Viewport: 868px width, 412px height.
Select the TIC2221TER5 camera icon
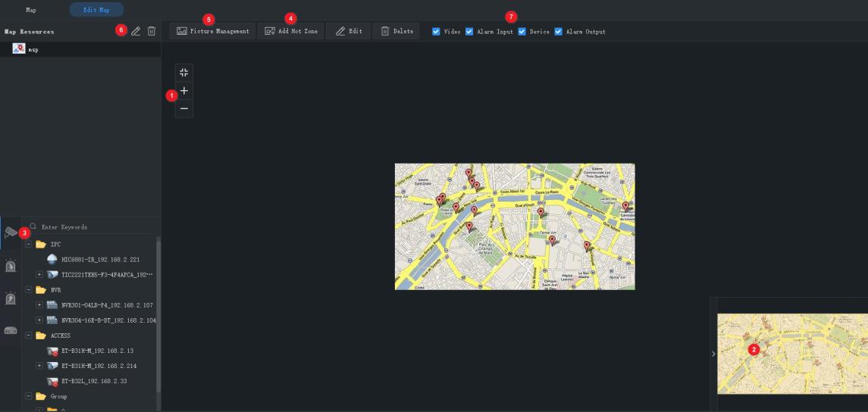(x=52, y=274)
